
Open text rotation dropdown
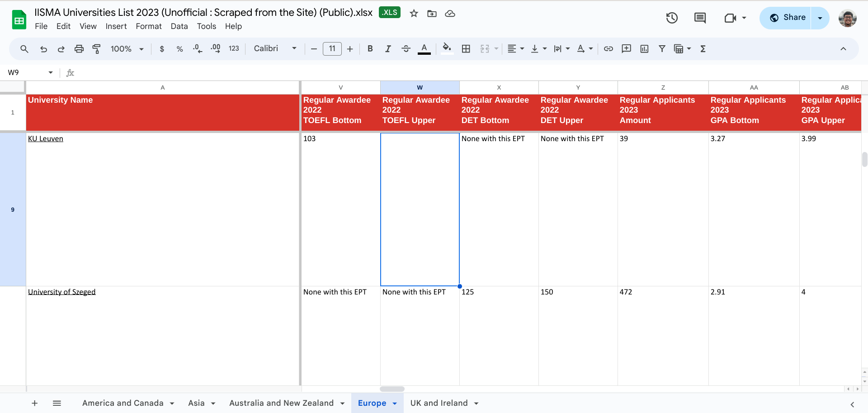(585, 49)
